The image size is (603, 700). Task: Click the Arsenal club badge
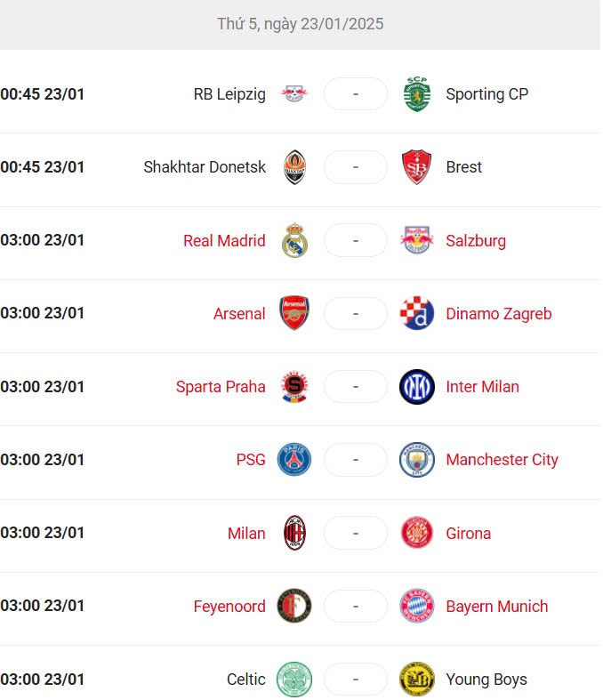point(294,314)
